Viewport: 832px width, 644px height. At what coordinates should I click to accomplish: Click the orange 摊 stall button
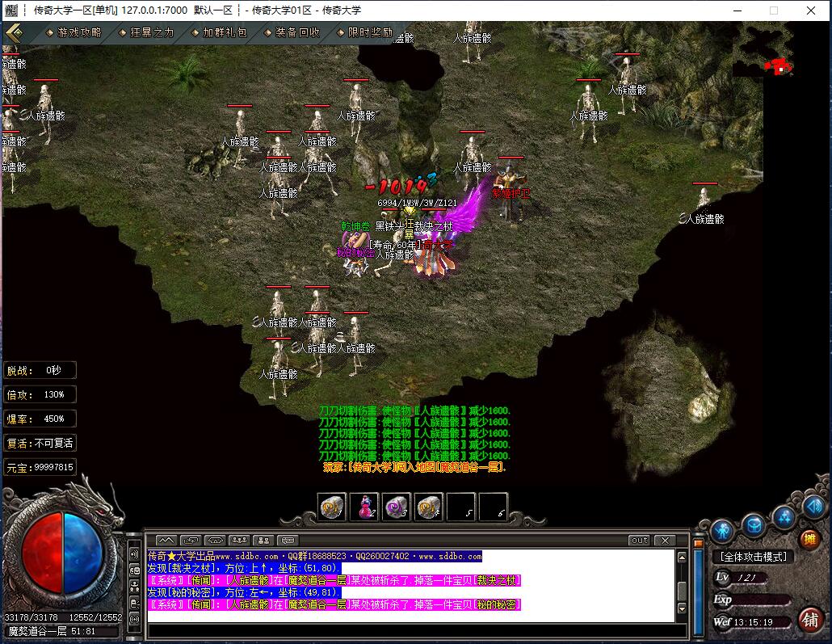pos(809,540)
